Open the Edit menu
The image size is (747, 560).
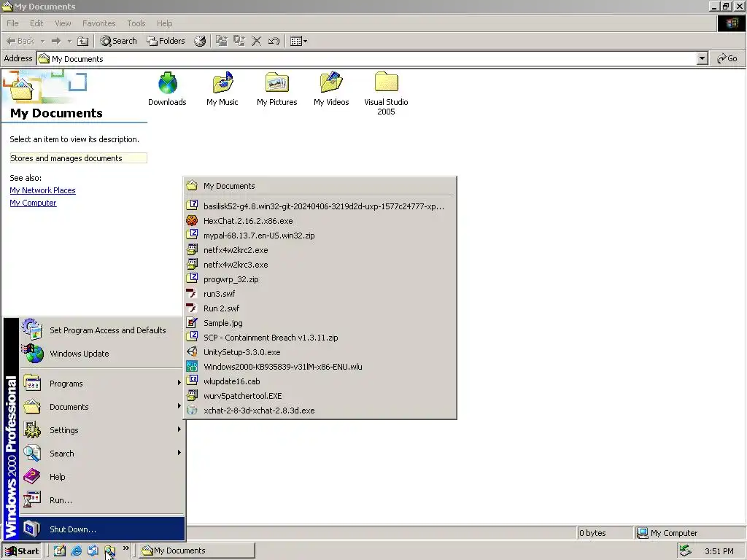click(36, 23)
